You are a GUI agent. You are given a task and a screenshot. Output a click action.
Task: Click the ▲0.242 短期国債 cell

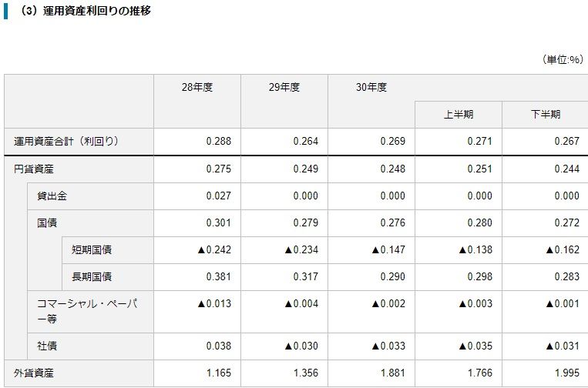(214, 249)
